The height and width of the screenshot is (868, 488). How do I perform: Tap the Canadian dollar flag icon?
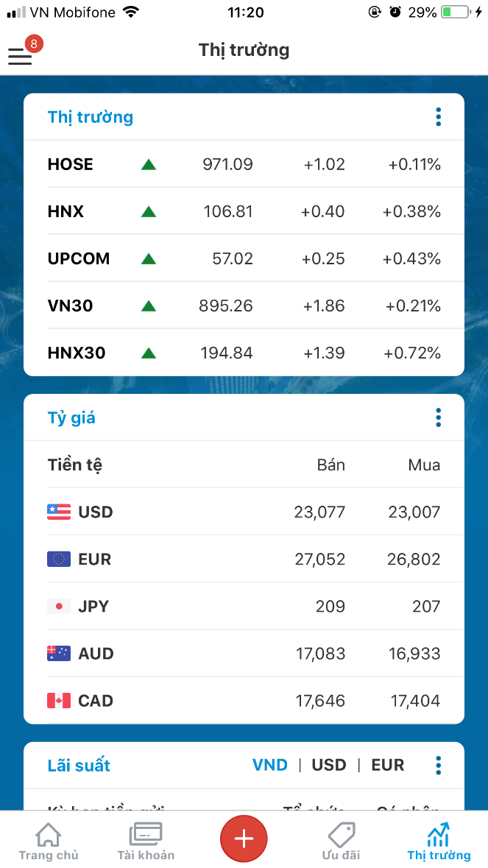59,701
